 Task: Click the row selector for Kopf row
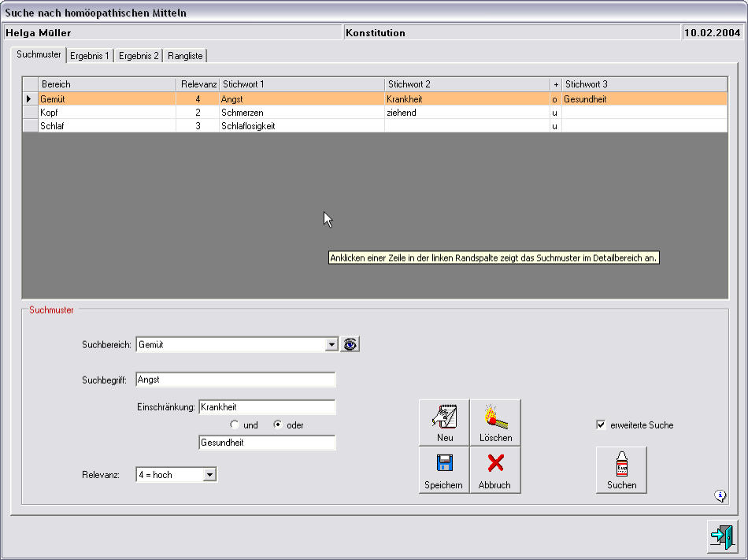[x=30, y=113]
